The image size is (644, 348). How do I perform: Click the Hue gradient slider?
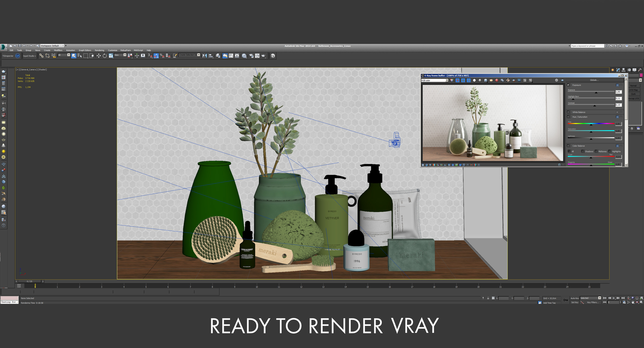coord(591,123)
